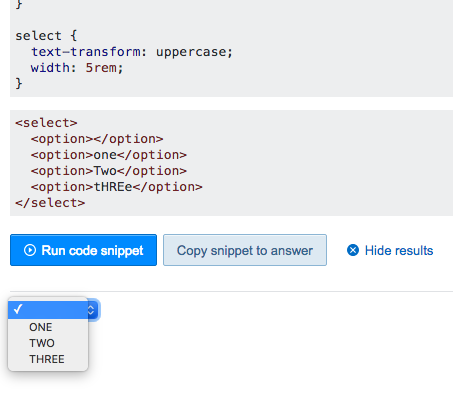Click the opening <select> tag in HTML
This screenshot has width=453, height=401.
click(x=46, y=123)
